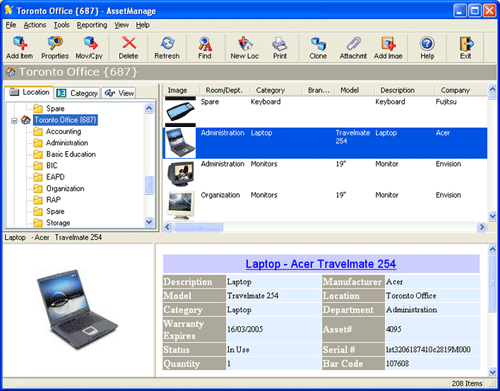Refresh the asset list
500x391 pixels.
[167, 48]
